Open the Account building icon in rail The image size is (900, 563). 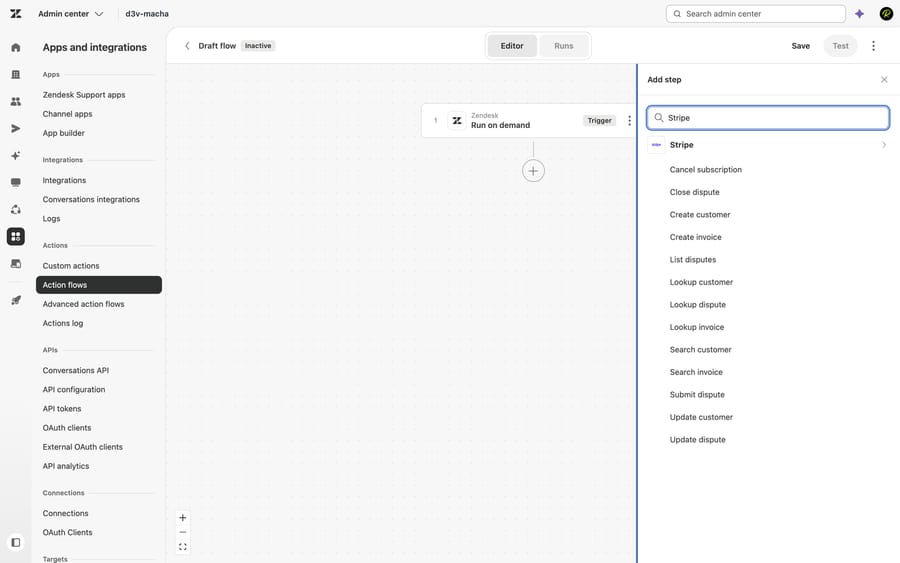[x=15, y=74]
